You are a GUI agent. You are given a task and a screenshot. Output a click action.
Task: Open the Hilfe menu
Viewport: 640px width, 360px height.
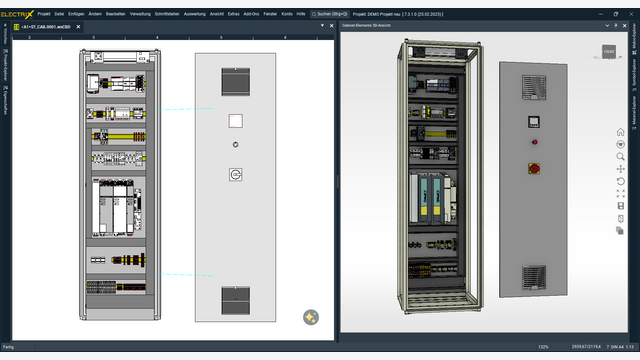point(301,14)
